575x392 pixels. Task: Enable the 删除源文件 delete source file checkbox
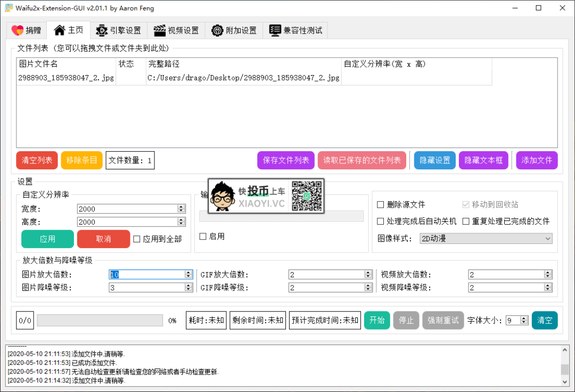click(x=381, y=204)
